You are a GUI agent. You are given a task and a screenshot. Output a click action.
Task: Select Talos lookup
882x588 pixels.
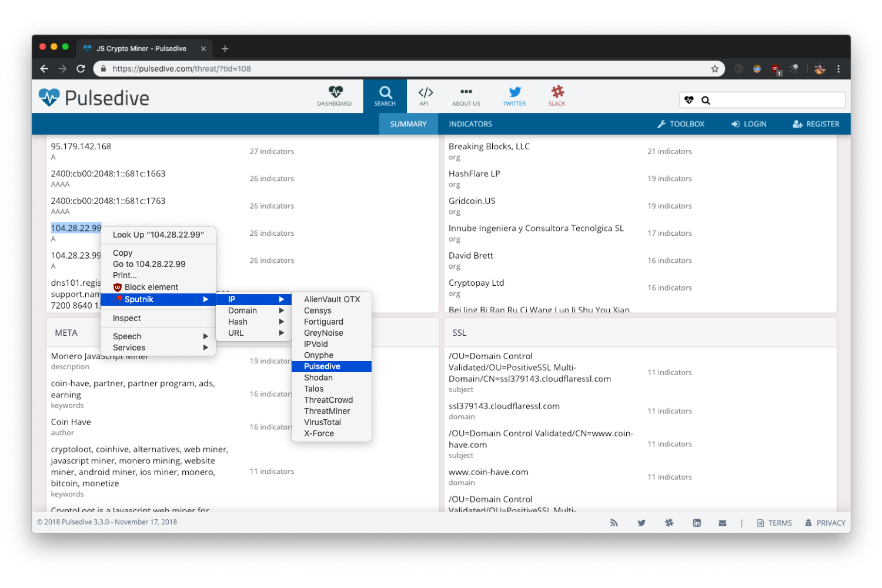332,389
